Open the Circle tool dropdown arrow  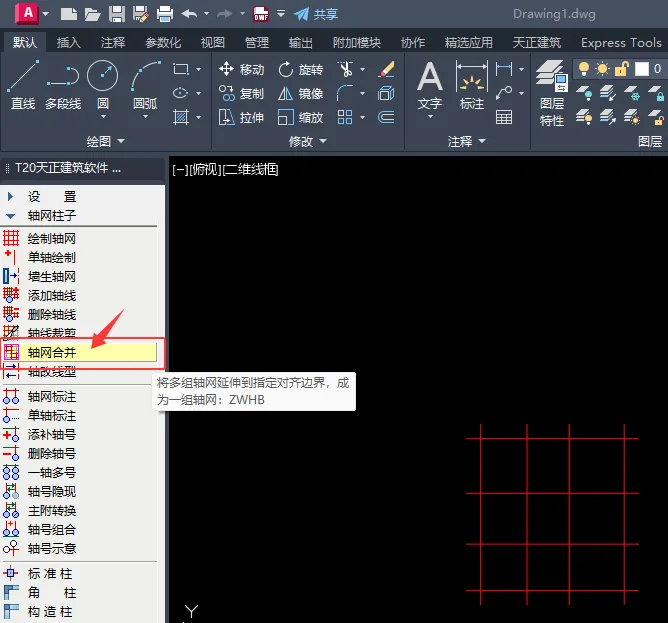pos(103,116)
